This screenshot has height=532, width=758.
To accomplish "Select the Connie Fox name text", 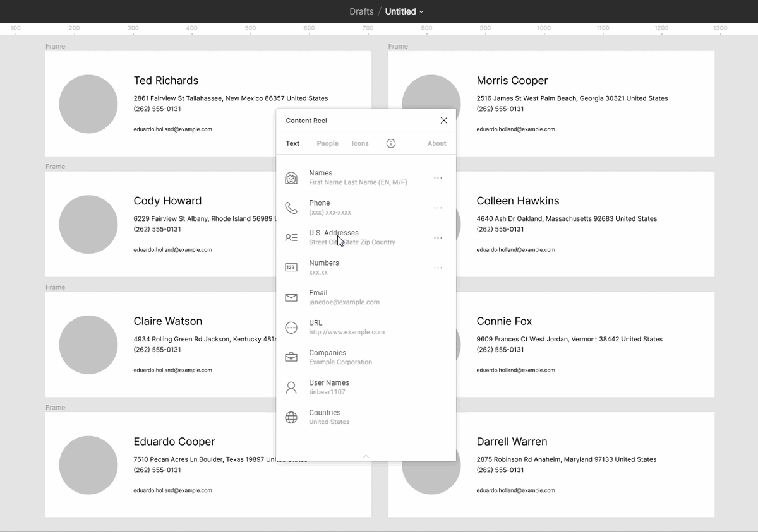I will pyautogui.click(x=504, y=321).
